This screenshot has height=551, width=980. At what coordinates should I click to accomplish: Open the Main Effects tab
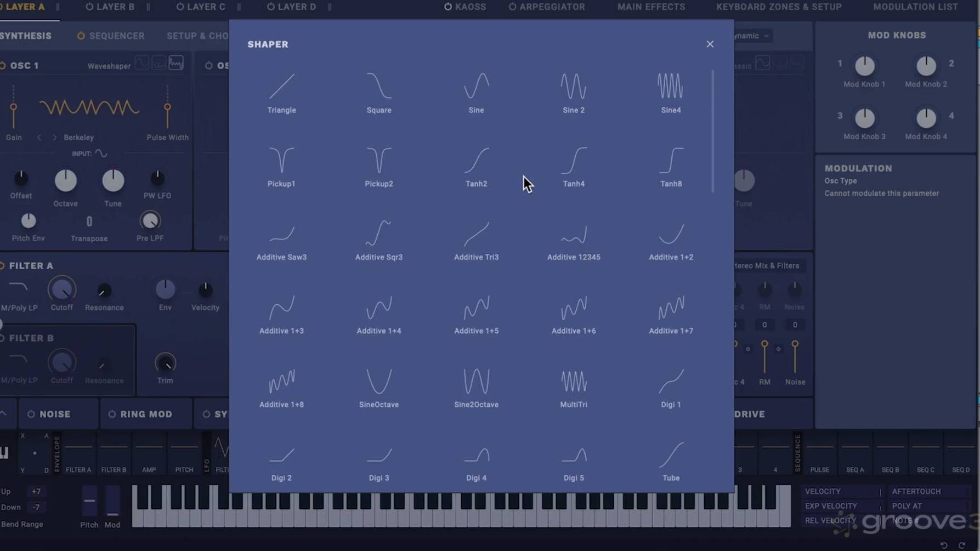click(651, 7)
